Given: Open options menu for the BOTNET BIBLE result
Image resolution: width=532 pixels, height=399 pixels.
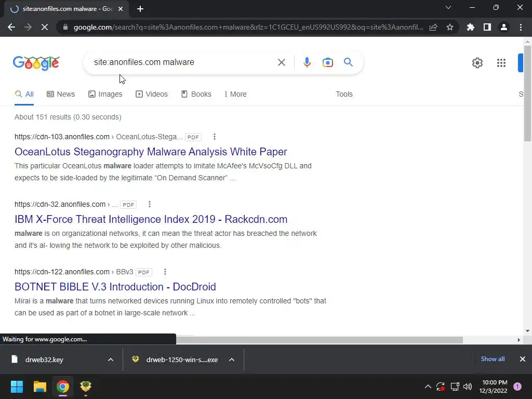Looking at the screenshot, I should (x=165, y=272).
